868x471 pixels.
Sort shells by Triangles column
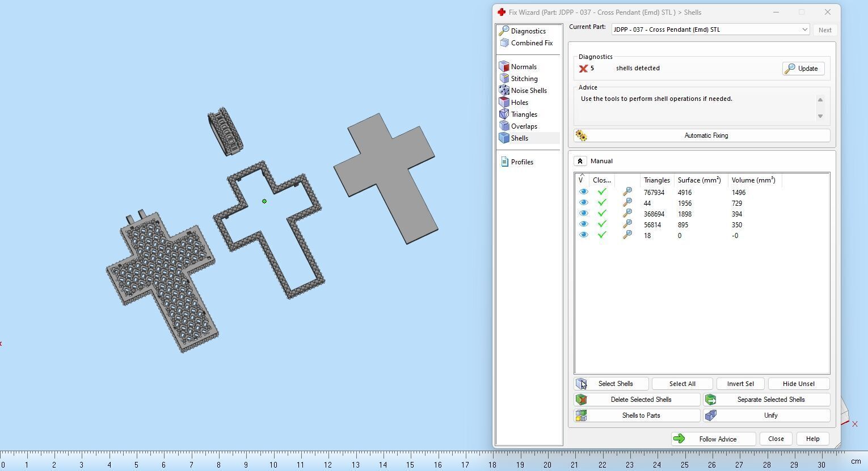pyautogui.click(x=657, y=180)
